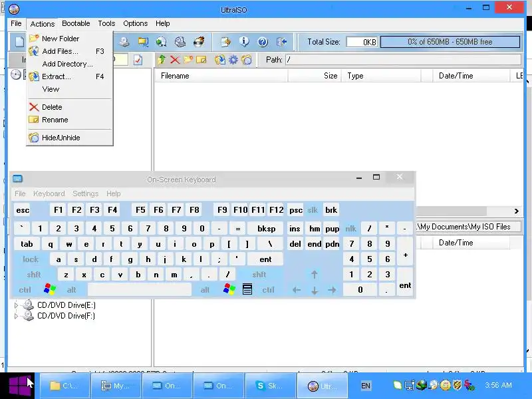Click the Add Files icon in image toolbar
The image size is (532, 399).
220,60
